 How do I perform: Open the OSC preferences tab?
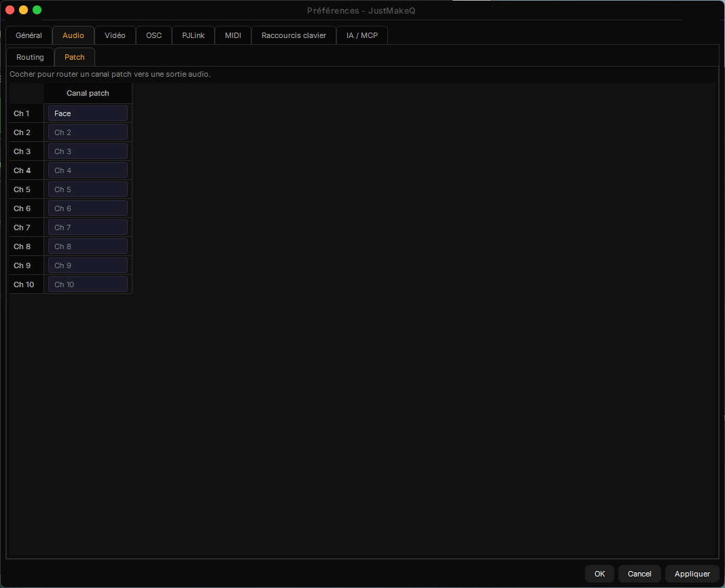[x=154, y=35]
